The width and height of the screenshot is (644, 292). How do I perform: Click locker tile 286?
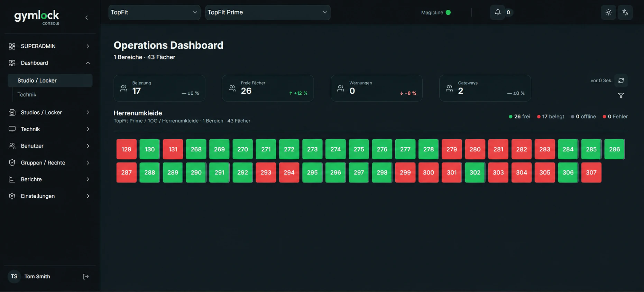click(x=615, y=149)
